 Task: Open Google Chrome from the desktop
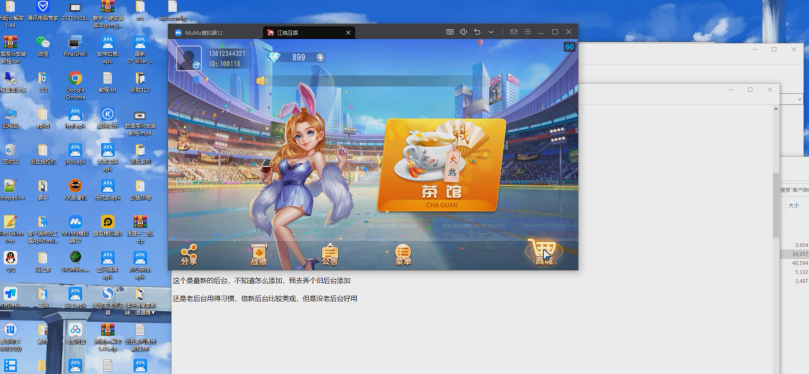click(x=75, y=84)
